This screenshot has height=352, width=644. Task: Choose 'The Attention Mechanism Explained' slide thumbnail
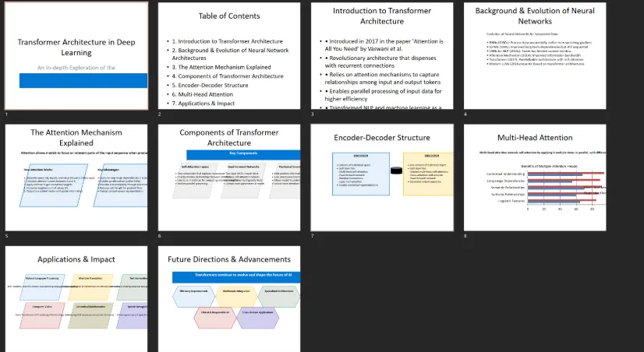[76, 178]
